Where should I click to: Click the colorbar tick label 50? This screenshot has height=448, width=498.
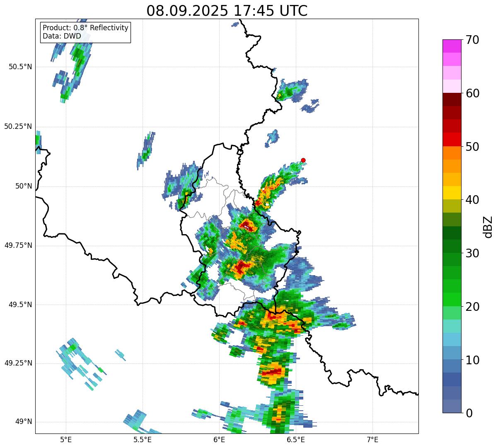(472, 147)
